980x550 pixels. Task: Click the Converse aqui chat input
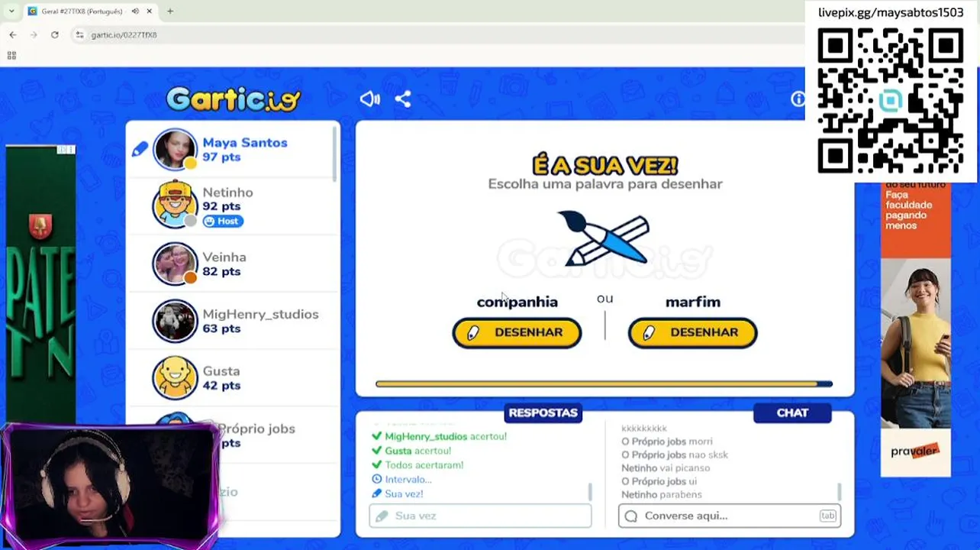point(730,516)
